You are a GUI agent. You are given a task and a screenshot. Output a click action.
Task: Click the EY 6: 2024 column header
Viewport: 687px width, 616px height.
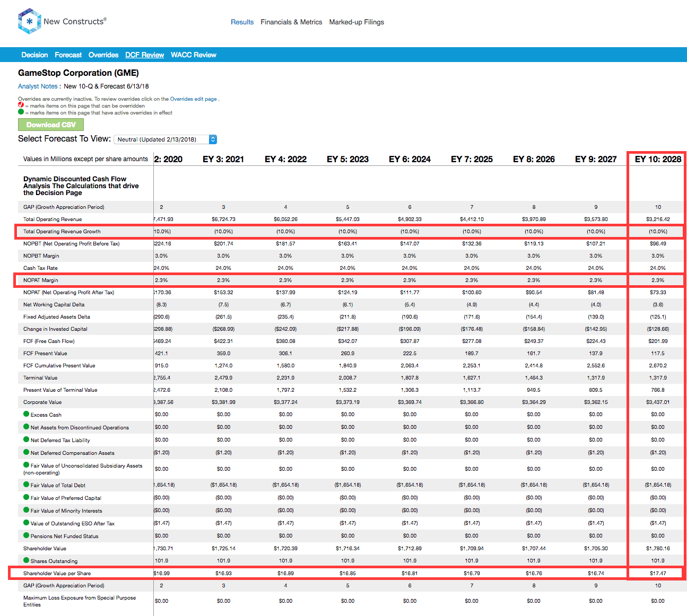tap(410, 159)
